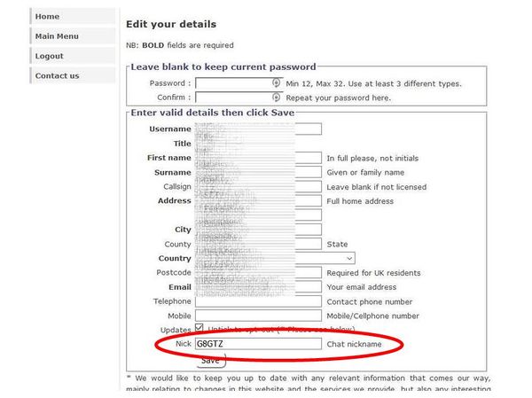Click the Telephone input field
532x398 pixels.
point(257,301)
